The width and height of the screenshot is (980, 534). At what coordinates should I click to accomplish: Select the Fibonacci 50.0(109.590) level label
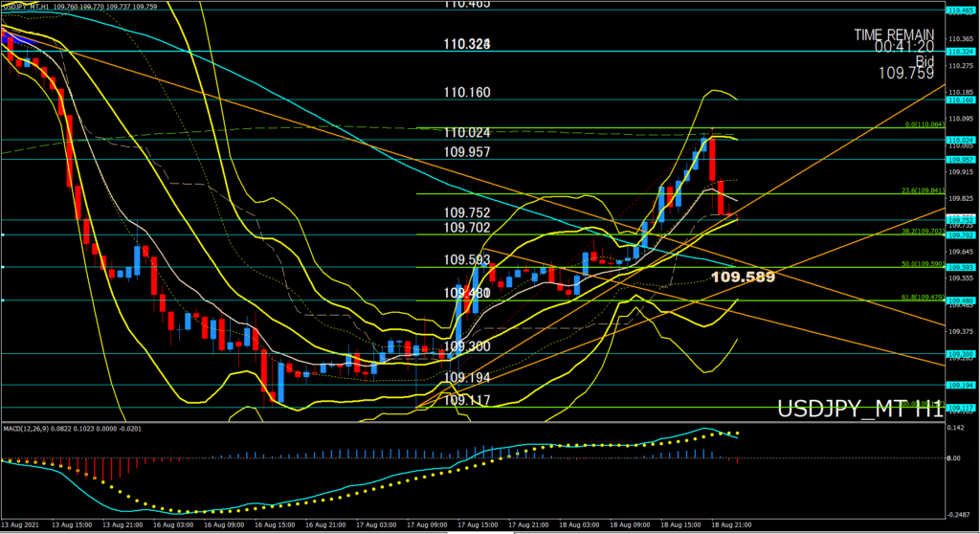923,264
